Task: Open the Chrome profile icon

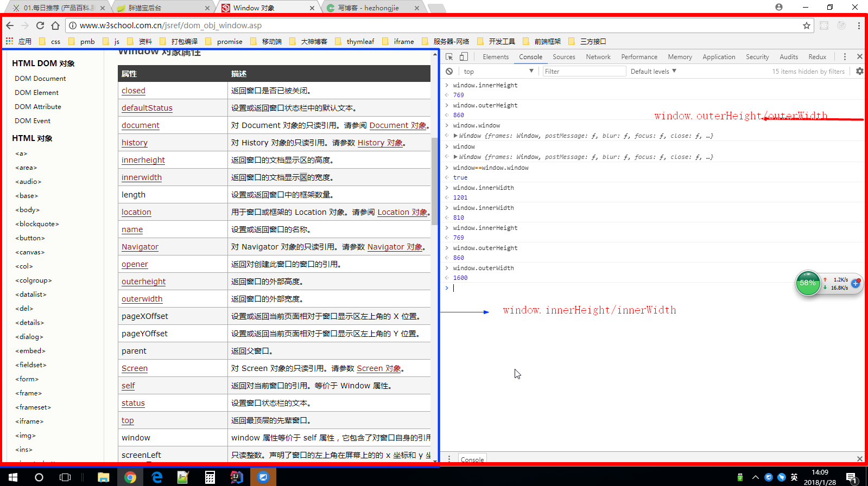Action: (779, 7)
